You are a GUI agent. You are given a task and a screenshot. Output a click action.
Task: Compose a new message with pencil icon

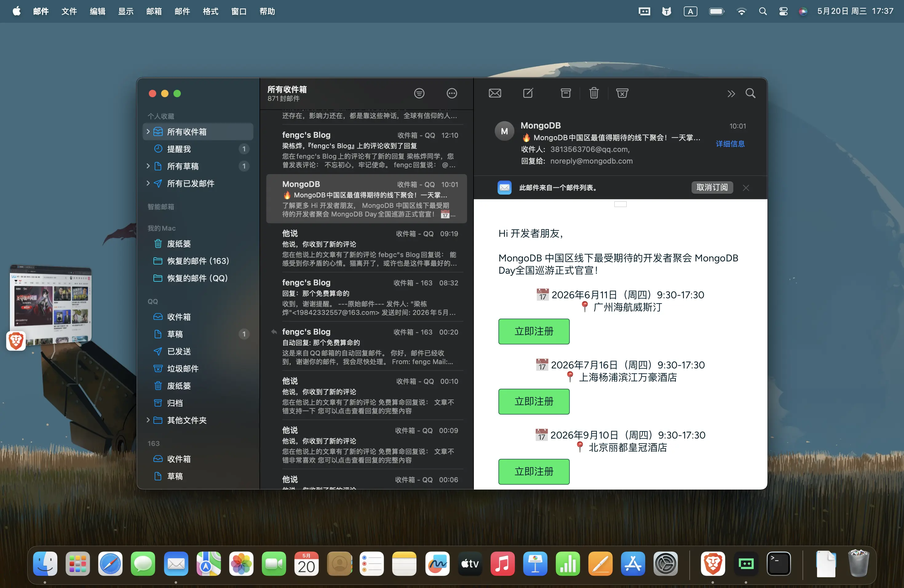coord(528,93)
